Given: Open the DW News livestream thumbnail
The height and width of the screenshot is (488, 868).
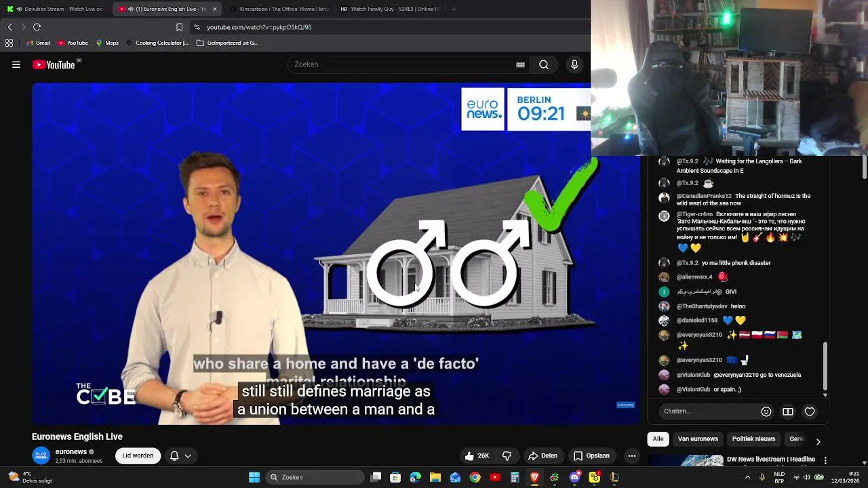Looking at the screenshot, I should pyautogui.click(x=685, y=460).
